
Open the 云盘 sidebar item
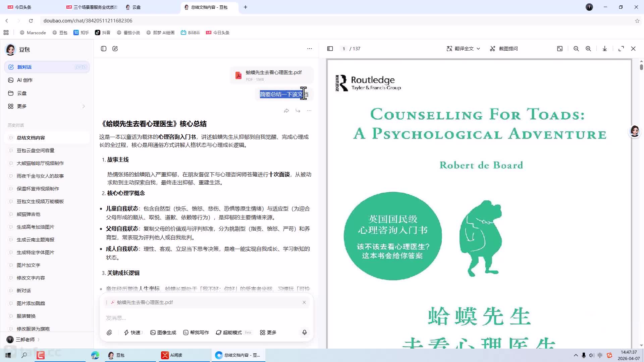[x=22, y=93]
